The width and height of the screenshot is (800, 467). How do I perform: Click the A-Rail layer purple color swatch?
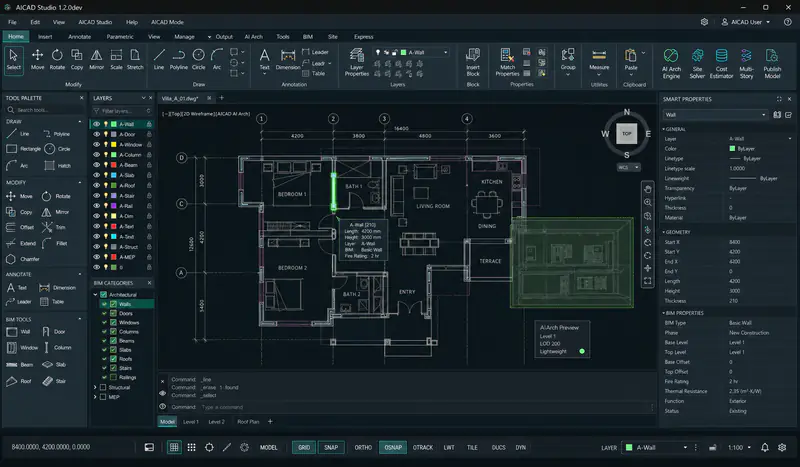(x=113, y=206)
